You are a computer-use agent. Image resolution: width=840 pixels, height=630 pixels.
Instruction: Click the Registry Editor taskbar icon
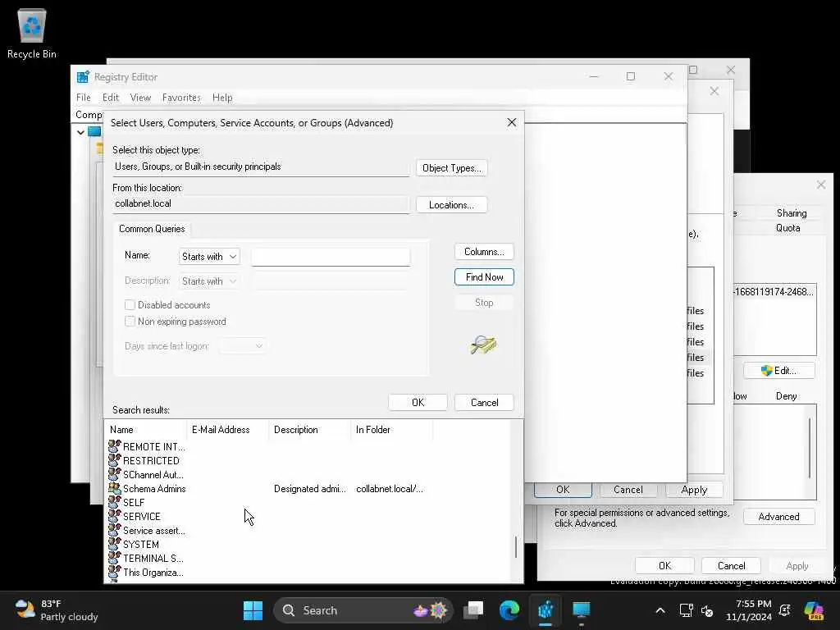coord(546,610)
